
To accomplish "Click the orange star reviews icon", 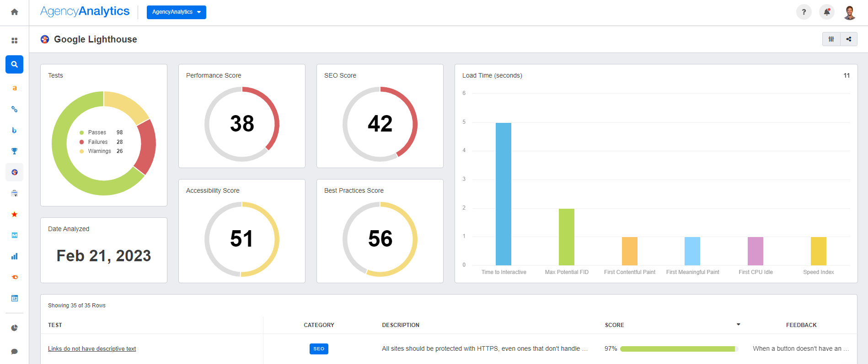I will (x=15, y=214).
